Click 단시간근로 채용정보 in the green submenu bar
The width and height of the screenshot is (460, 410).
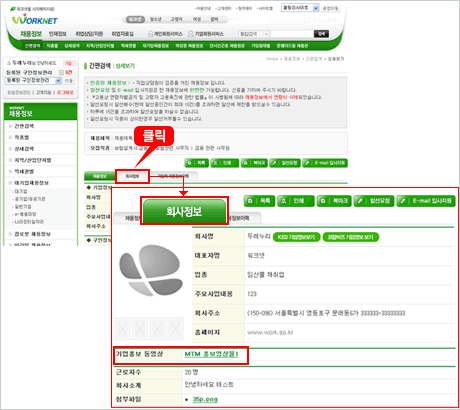227,46
